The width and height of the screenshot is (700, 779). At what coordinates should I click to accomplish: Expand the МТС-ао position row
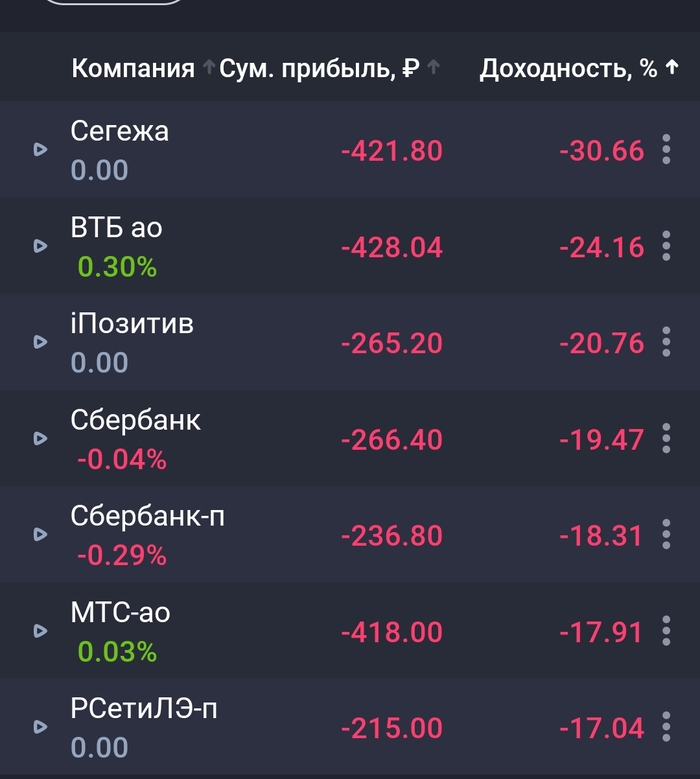pyautogui.click(x=41, y=630)
